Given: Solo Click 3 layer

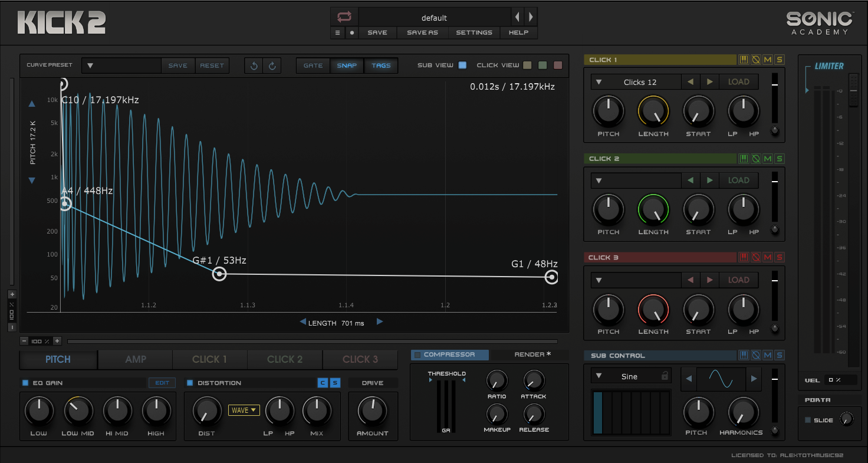Looking at the screenshot, I should pos(780,257).
